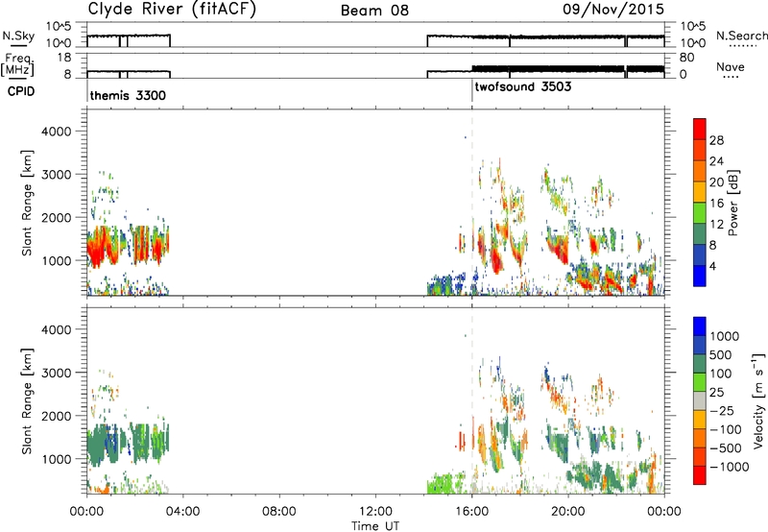Click the 'CPID' row label

21,91
